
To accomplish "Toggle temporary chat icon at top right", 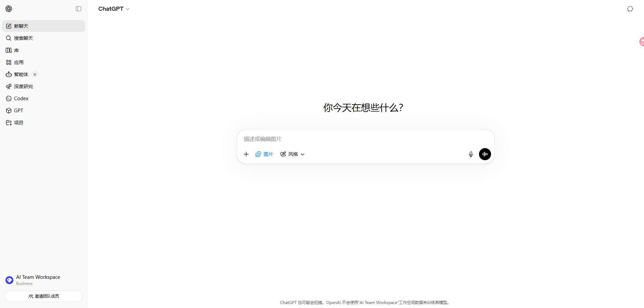I will click(630, 9).
